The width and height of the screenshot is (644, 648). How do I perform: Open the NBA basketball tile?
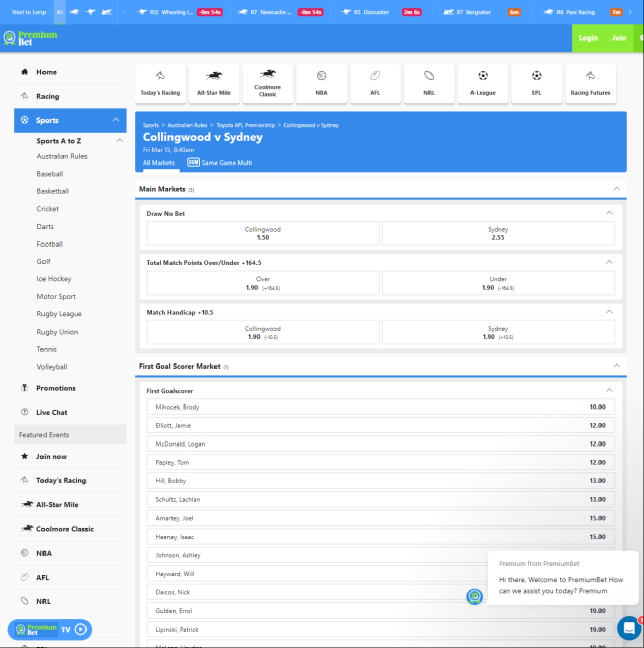[x=321, y=84]
